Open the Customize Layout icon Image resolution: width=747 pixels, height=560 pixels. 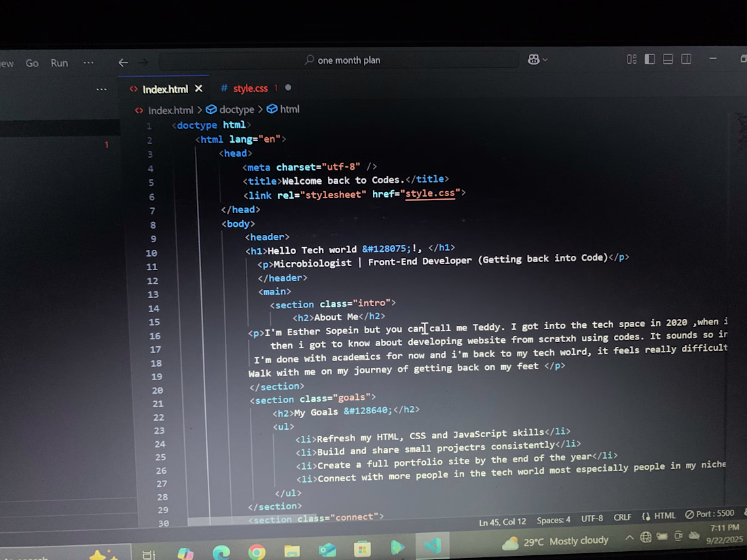(632, 60)
